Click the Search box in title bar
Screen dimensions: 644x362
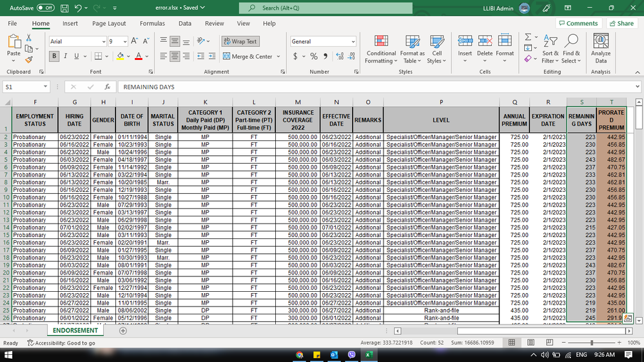pyautogui.click(x=329, y=8)
